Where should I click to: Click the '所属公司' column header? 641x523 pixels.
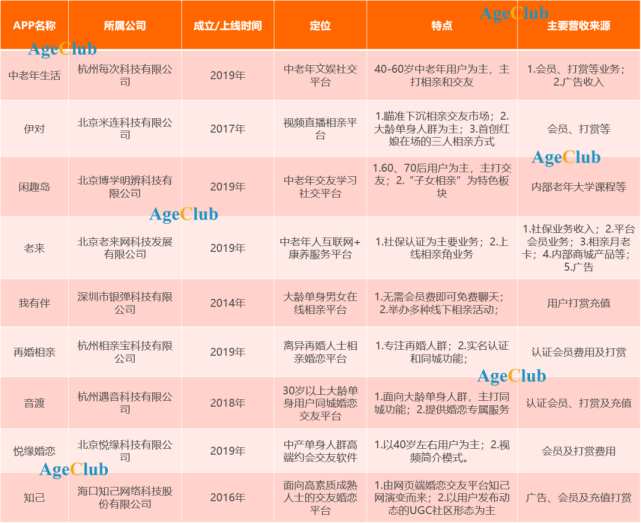tap(125, 26)
